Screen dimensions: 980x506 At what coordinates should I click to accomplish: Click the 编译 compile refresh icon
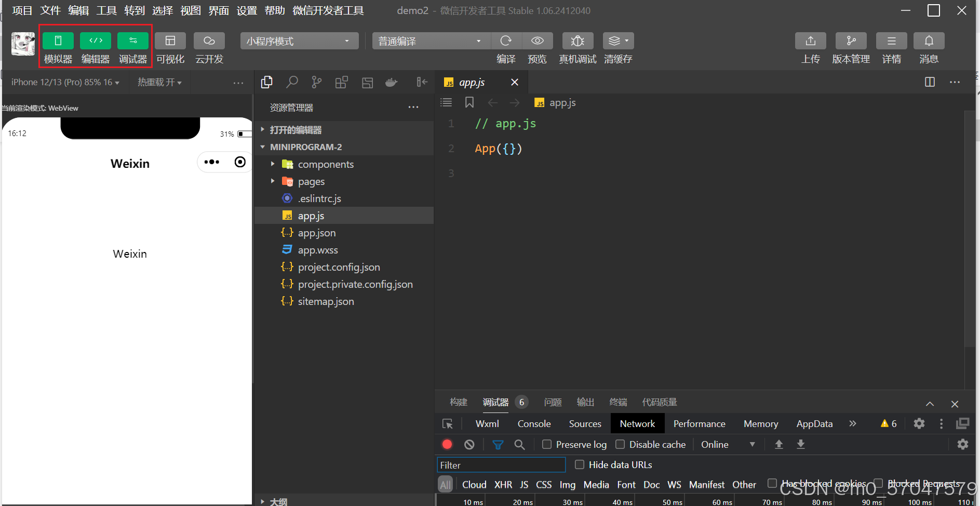[x=506, y=41]
